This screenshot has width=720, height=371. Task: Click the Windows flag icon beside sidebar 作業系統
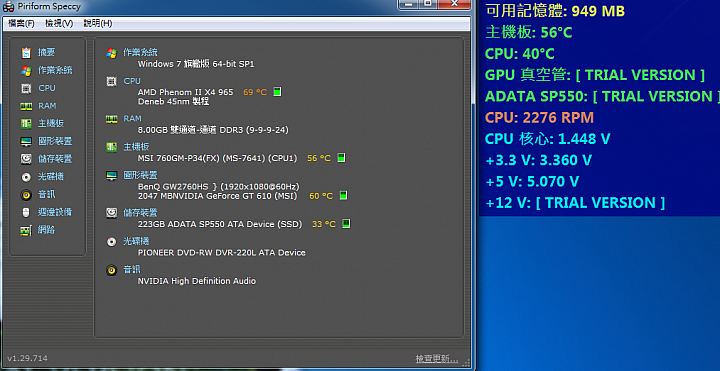[x=26, y=70]
